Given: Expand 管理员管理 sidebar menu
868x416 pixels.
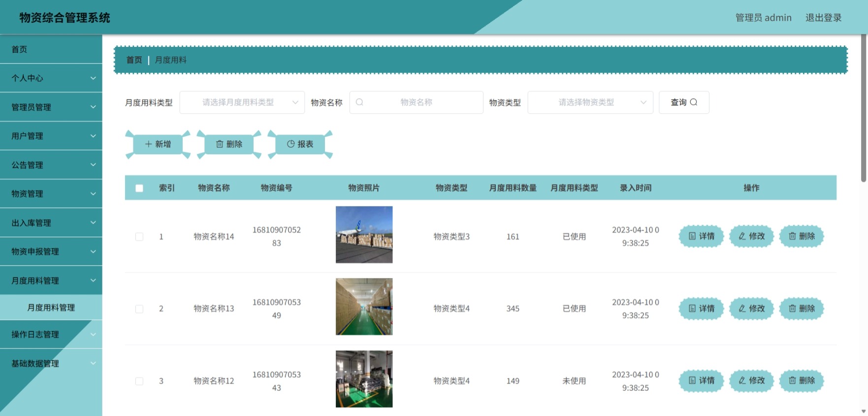Looking at the screenshot, I should tap(51, 107).
